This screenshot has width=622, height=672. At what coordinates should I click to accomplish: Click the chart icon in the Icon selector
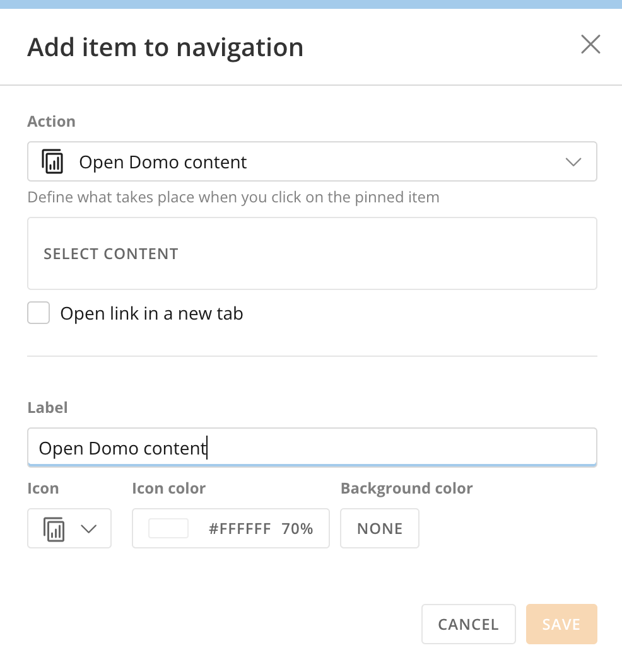click(54, 529)
